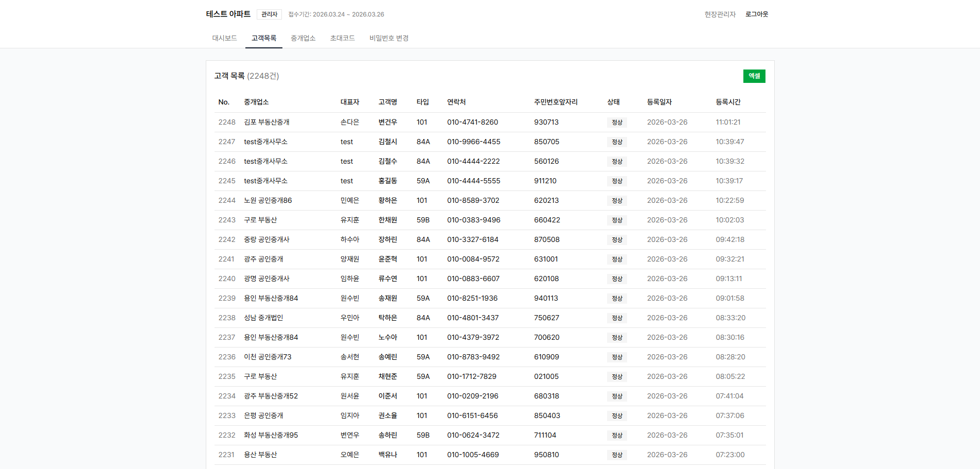Viewport: 980px width, 469px height.
Task: Click the 정상 badge on row 2244
Action: 617,200
